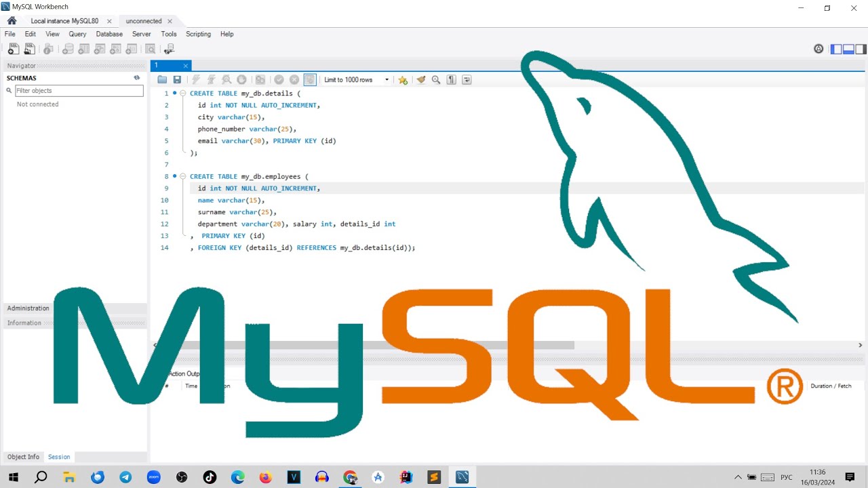Switch to the unconnected tab
This screenshot has width=868, height=488.
pos(144,21)
